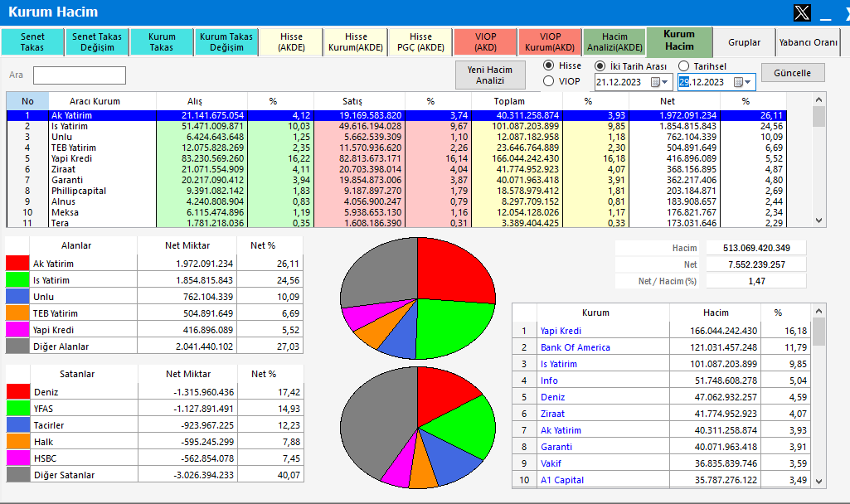Click the Yeni Hacim Analizi button
Screen dimensions: 850x504
pyautogui.click(x=490, y=75)
